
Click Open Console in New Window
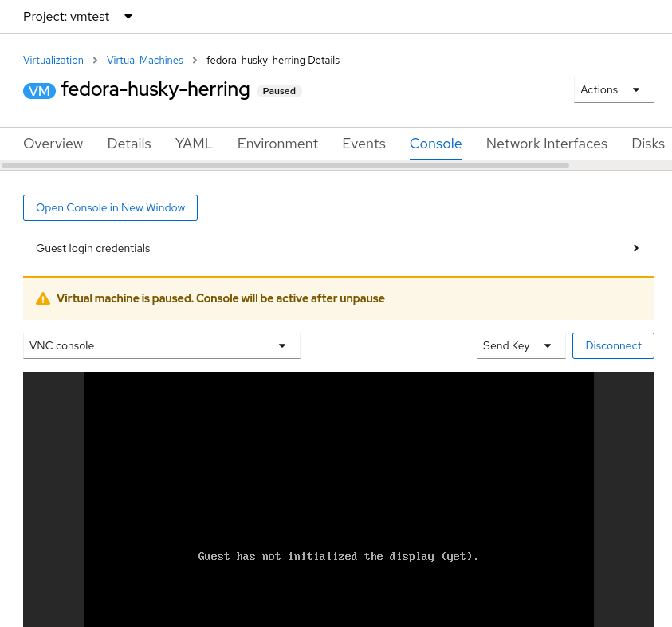coord(110,207)
